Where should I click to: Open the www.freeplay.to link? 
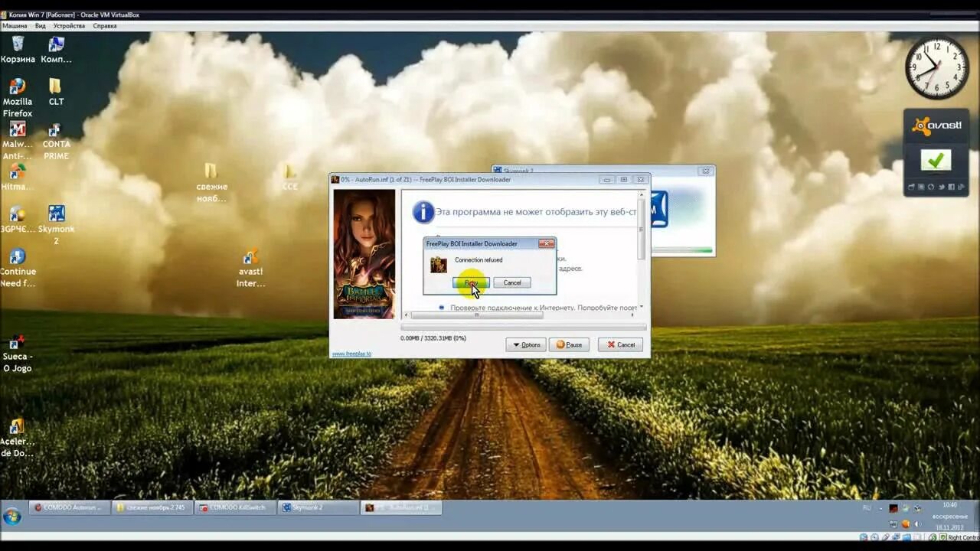pyautogui.click(x=351, y=354)
